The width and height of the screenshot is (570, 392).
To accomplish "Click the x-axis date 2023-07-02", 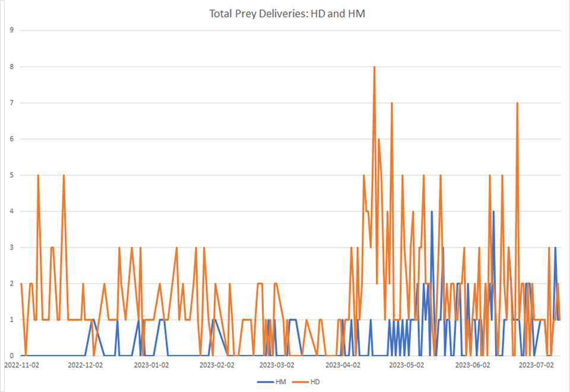I will click(x=536, y=365).
